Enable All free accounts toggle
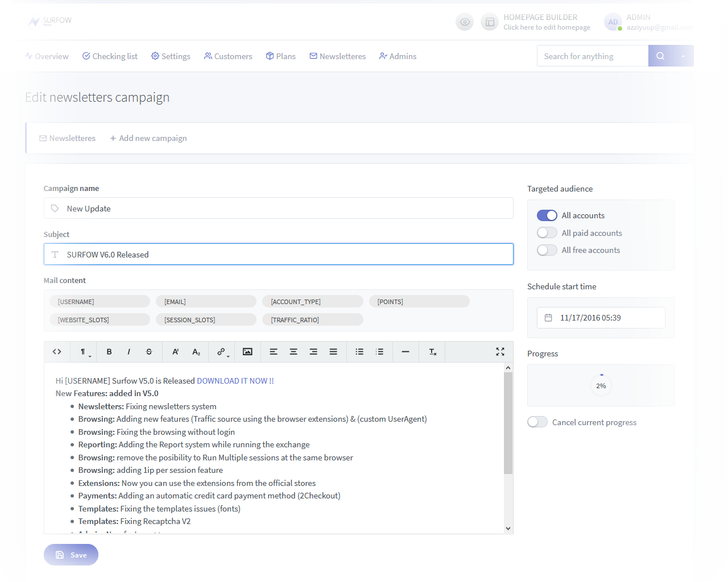Image resolution: width=728 pixels, height=582 pixels. point(547,250)
